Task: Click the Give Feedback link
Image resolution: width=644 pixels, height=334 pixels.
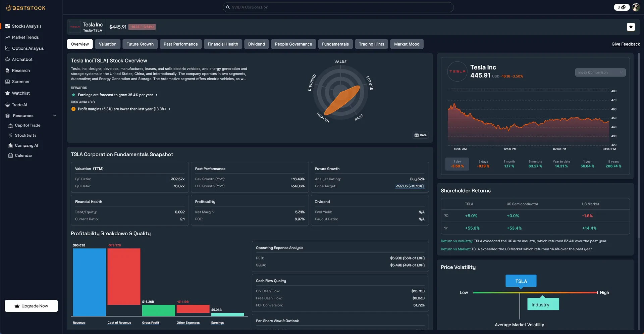Action: point(625,44)
